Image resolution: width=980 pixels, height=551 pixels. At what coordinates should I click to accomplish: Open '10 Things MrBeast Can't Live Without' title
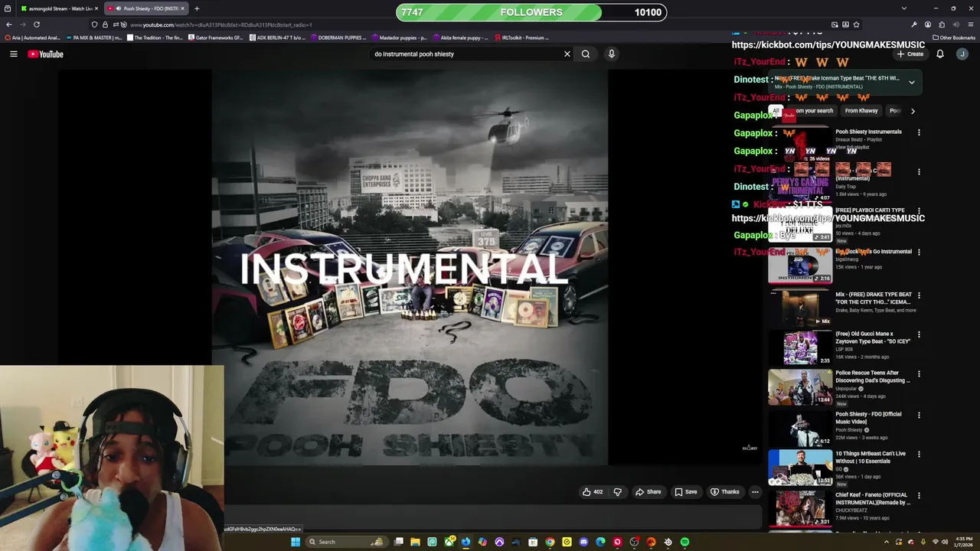tap(871, 458)
